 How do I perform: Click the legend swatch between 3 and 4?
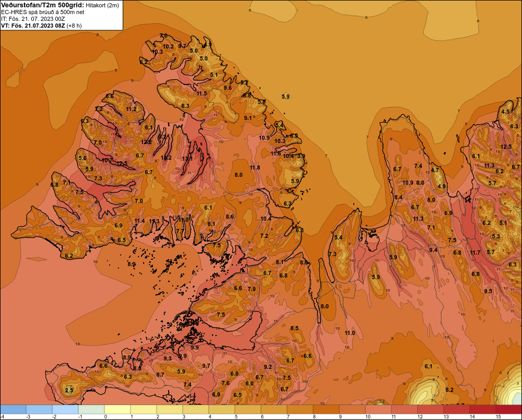(196, 410)
